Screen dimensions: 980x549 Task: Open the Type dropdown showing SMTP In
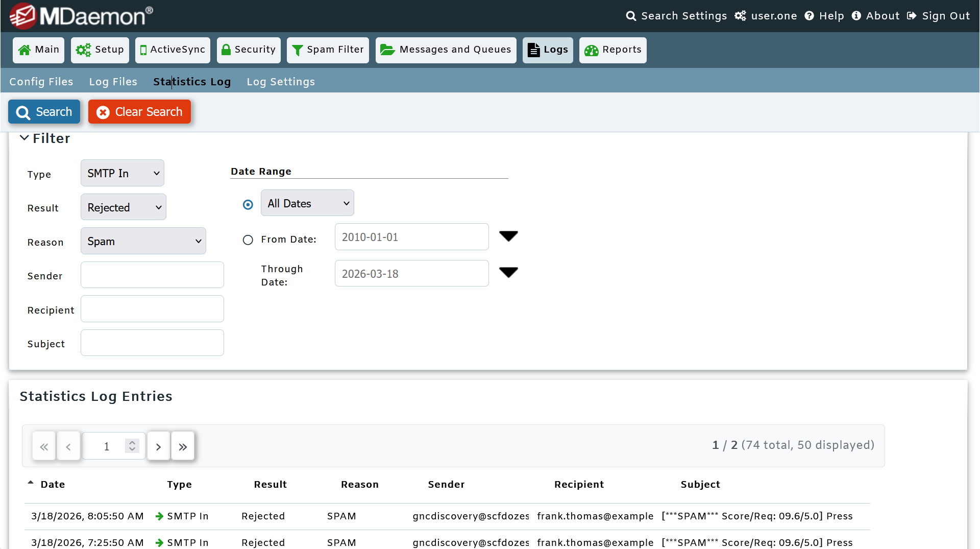point(121,173)
